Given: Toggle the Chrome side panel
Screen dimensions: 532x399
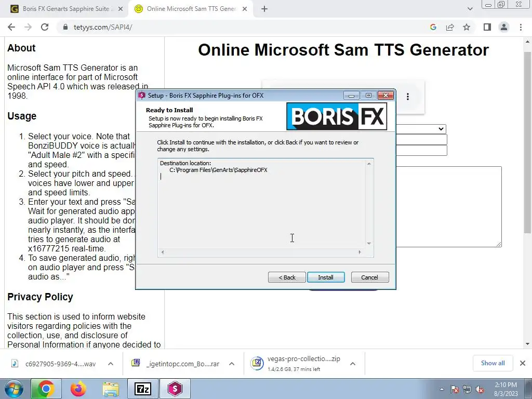Looking at the screenshot, I should coord(487,27).
